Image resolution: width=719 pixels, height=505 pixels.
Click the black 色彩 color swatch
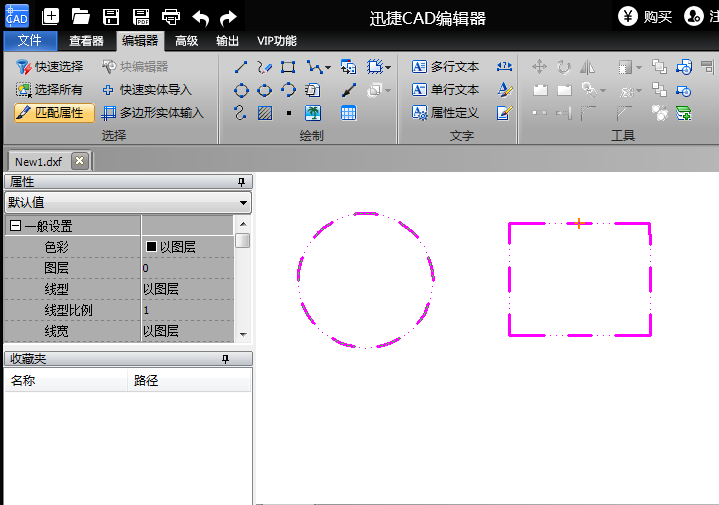(x=151, y=247)
